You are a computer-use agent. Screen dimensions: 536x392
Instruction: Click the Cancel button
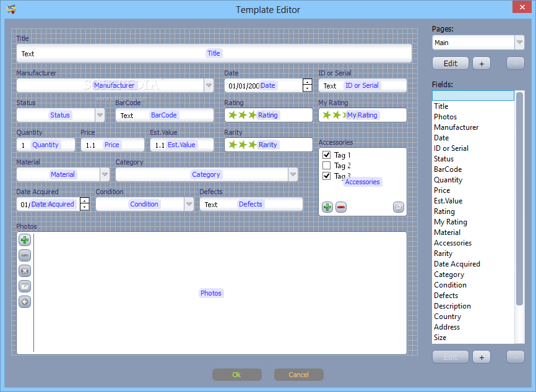tap(298, 375)
